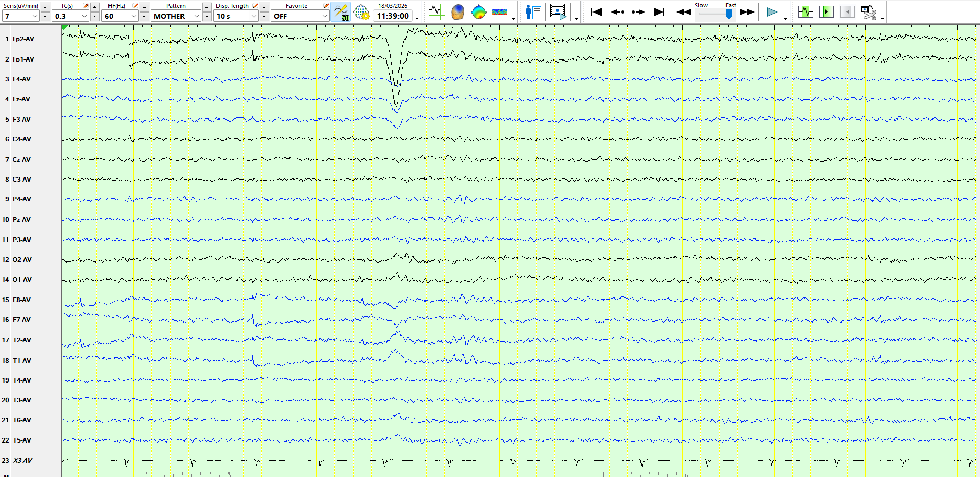980x477 pixels.
Task: Decrease sensitivity with the Sens down arrow
Action: (x=45, y=16)
